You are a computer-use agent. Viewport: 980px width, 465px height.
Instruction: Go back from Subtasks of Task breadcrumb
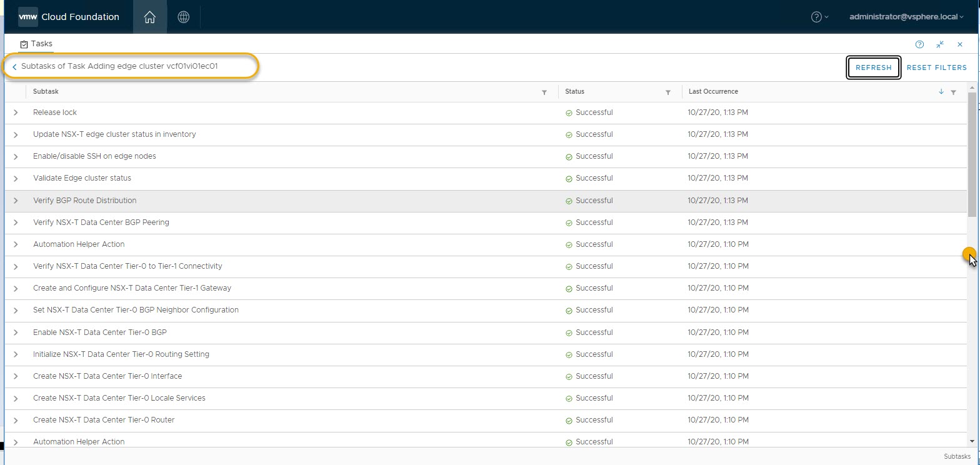click(14, 66)
